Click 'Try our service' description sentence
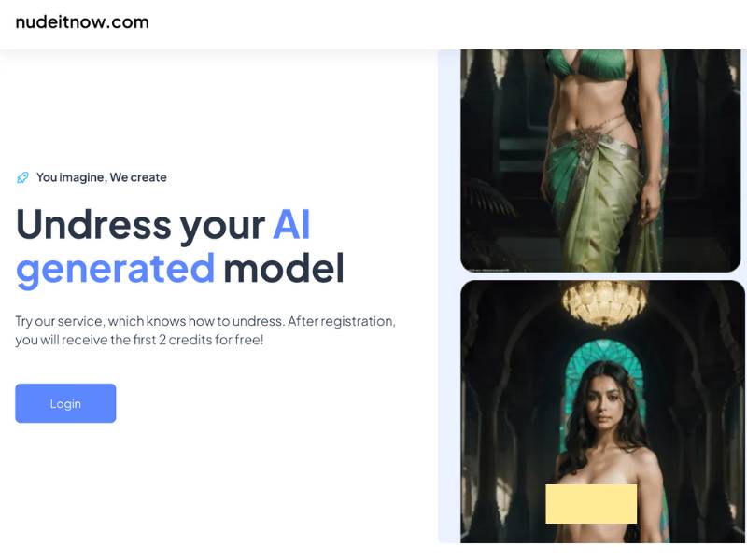 pos(150,321)
